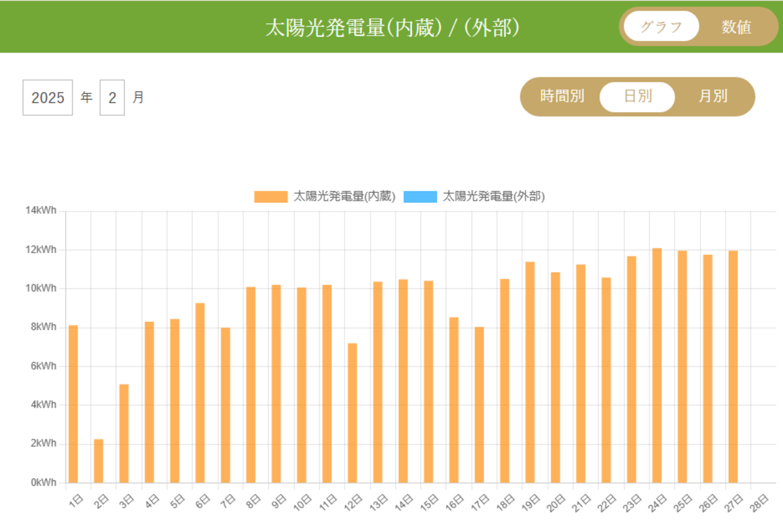
Task: Click orange legend swatch for 内蔵
Action: [270, 196]
